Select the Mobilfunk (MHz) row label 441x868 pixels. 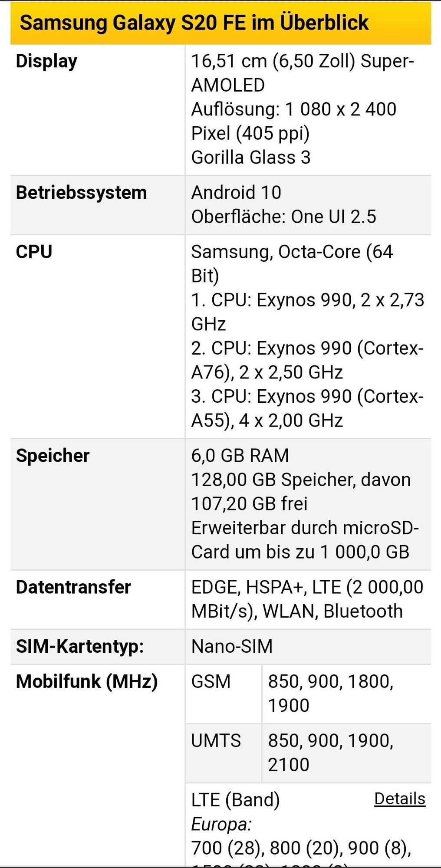tap(87, 681)
